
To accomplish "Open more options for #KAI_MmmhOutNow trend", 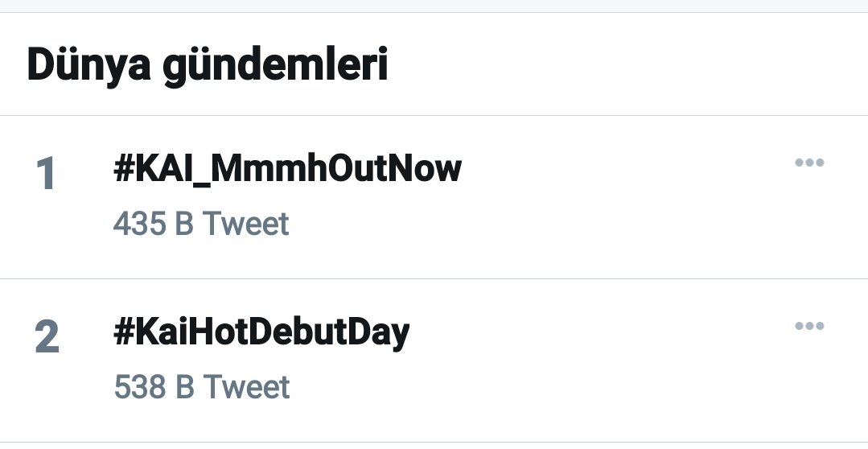I will (x=808, y=163).
